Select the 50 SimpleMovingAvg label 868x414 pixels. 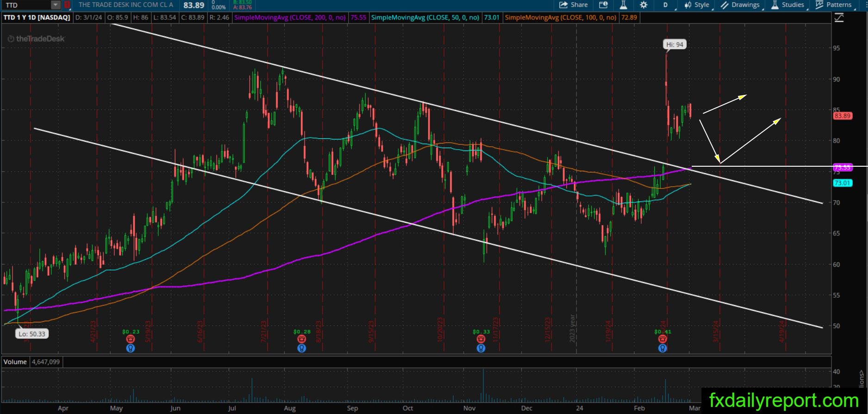click(x=425, y=18)
